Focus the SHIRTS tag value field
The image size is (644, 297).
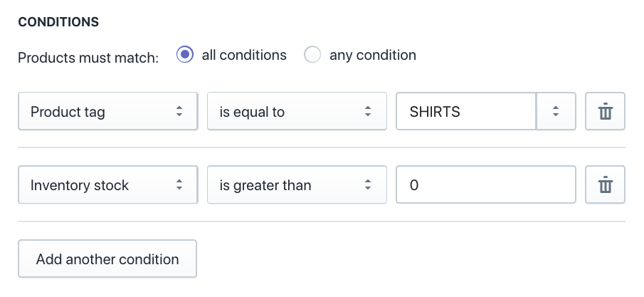[x=465, y=112]
